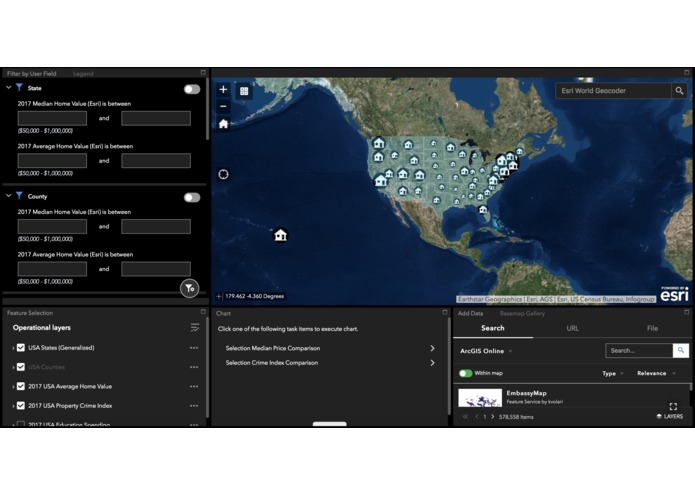Click Add Data blue search button
The width and height of the screenshot is (695, 494).
pos(681,350)
